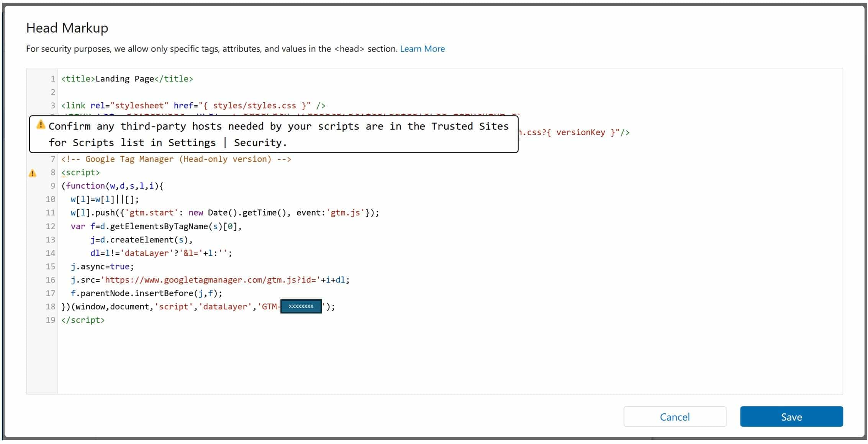Click line number 12 in the gutter
Image resolution: width=868 pixels, height=444 pixels.
50,226
